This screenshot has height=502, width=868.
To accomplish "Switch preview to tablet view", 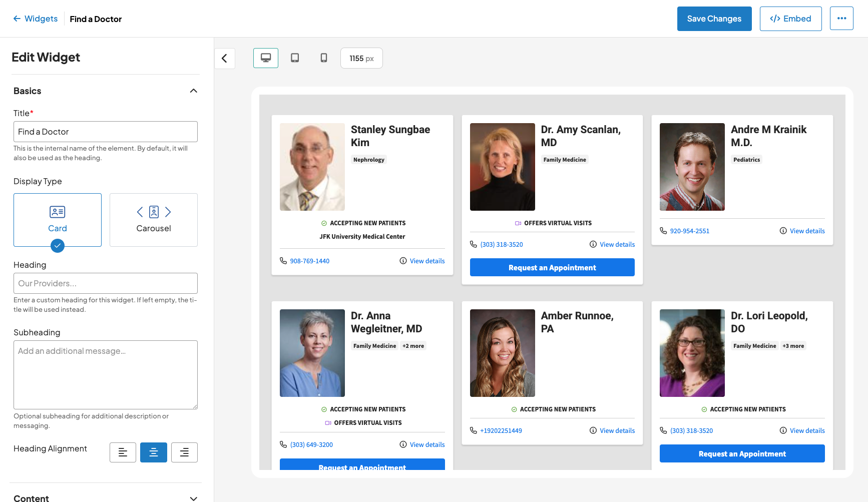I will [295, 58].
